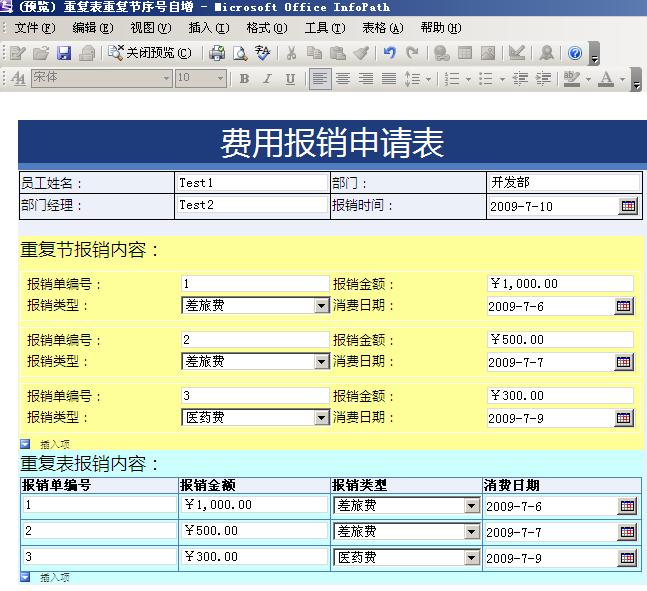Open the 医药费 dropdown in the bottom table
Image resolution: width=647 pixels, height=591 pixels.
click(472, 558)
